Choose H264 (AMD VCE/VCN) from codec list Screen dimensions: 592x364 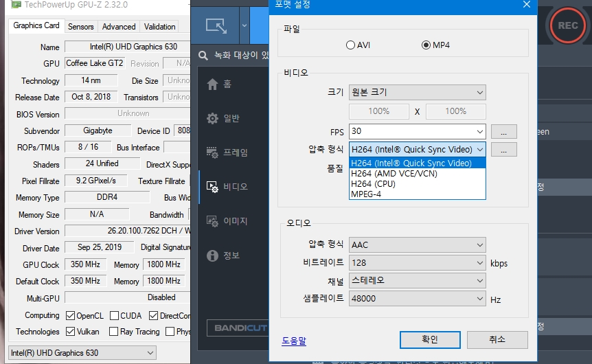click(394, 174)
